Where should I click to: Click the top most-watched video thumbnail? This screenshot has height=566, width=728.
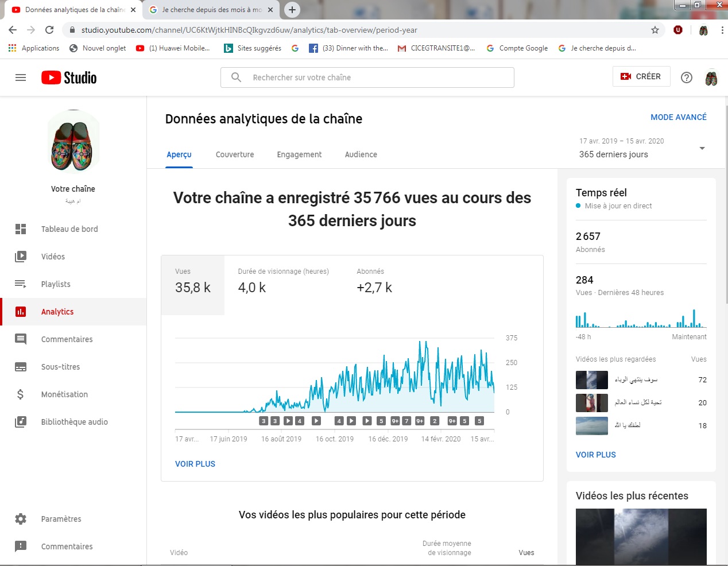[x=591, y=379]
